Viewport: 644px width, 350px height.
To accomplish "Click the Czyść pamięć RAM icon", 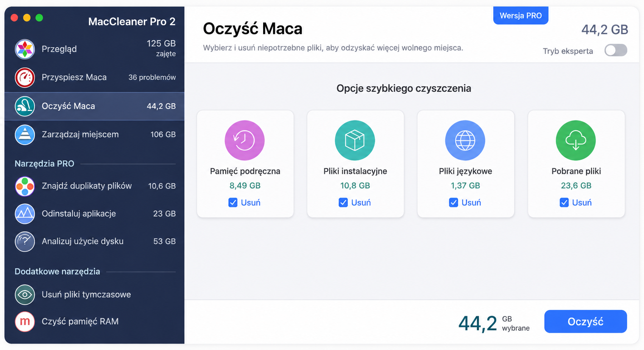I will tap(25, 321).
